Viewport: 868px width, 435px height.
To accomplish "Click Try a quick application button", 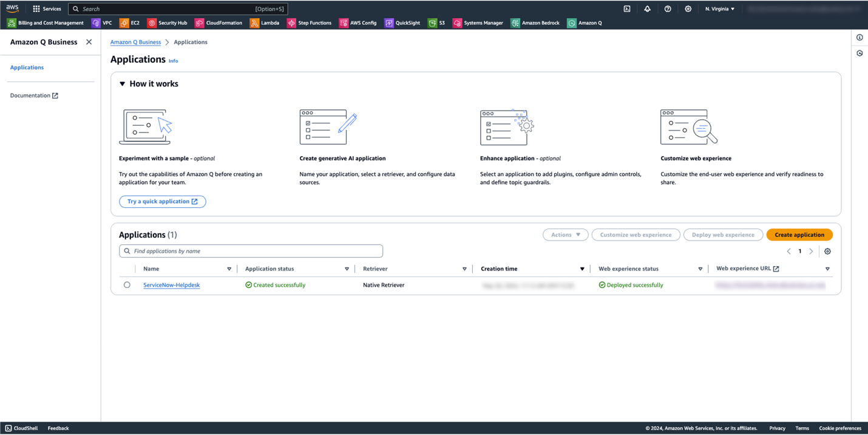I will 162,202.
